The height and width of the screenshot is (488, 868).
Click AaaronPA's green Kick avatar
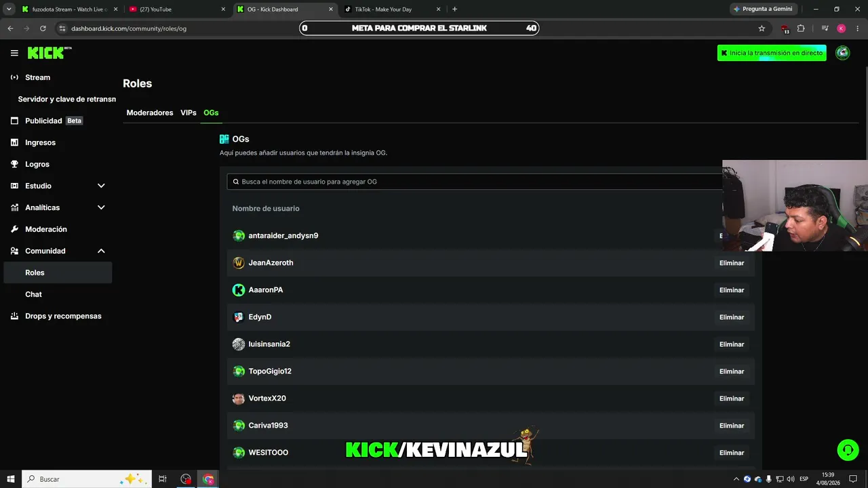tap(239, 290)
